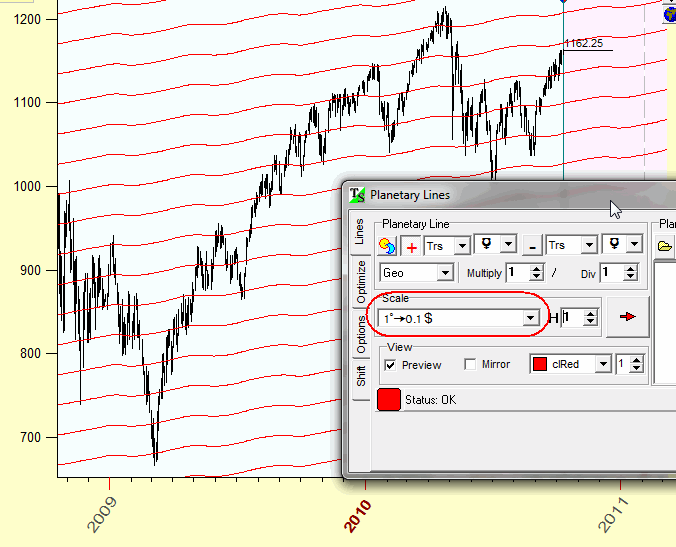The width and height of the screenshot is (676, 547).
Task: Increase the Multiply value with up arrow
Action: click(x=537, y=268)
